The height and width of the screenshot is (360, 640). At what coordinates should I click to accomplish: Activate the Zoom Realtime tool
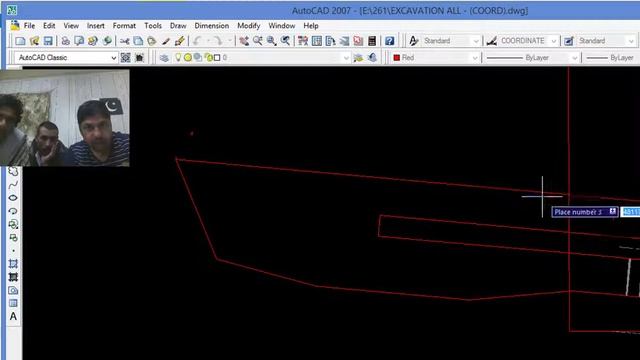point(258,41)
